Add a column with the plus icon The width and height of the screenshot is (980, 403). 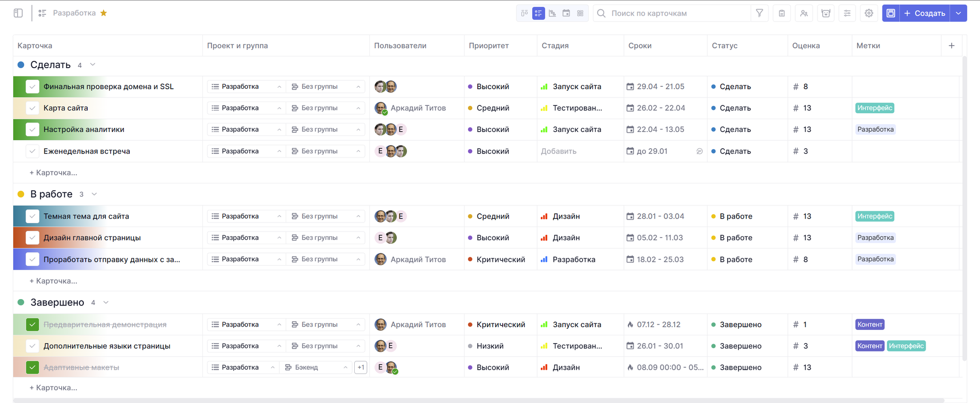click(951, 46)
